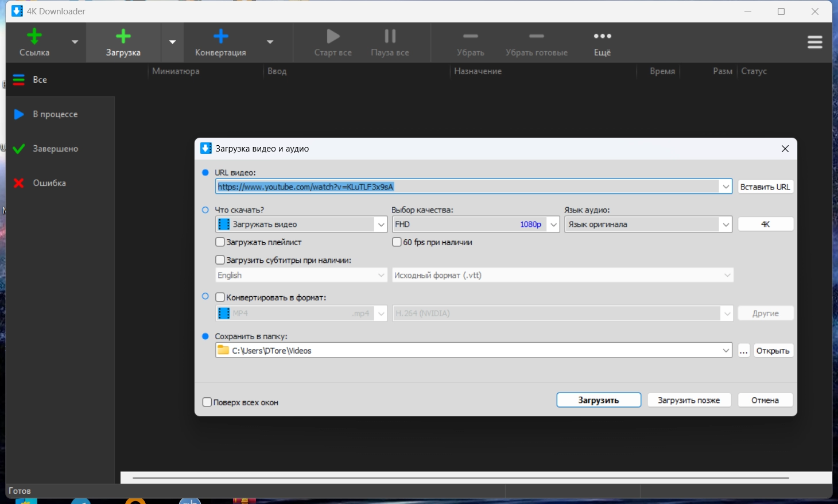Enable Загружать плейлист checkbox
Image resolution: width=838 pixels, height=504 pixels.
pos(220,242)
